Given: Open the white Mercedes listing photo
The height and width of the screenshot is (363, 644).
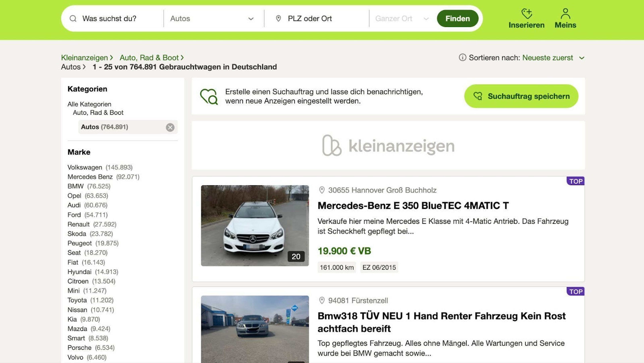Looking at the screenshot, I should [x=255, y=226].
